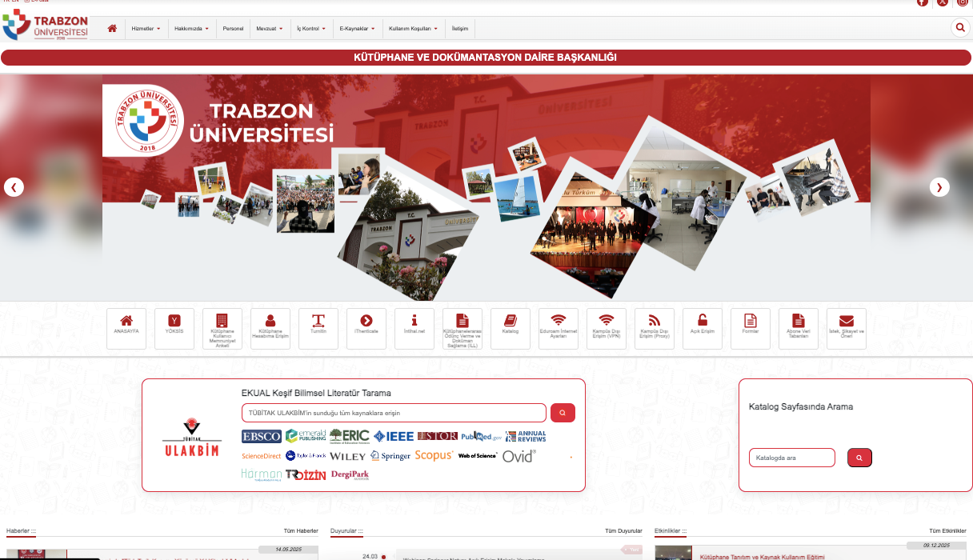
Task: Click the Emerald Publishing logo
Action: pos(306,436)
